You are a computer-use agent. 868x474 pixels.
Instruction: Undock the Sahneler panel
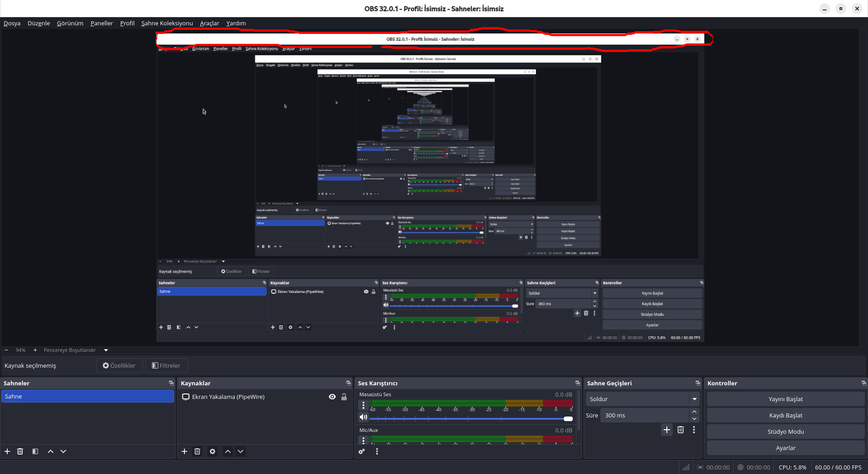[x=171, y=383]
